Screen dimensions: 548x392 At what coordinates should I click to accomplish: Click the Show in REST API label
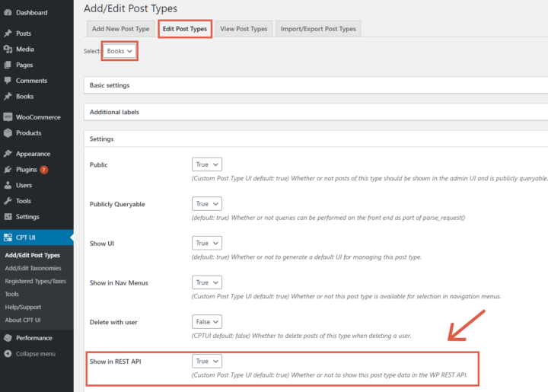tap(116, 362)
